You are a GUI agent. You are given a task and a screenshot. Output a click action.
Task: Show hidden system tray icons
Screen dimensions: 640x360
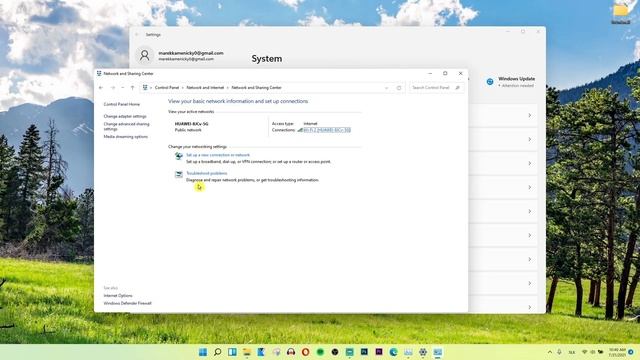click(x=550, y=352)
